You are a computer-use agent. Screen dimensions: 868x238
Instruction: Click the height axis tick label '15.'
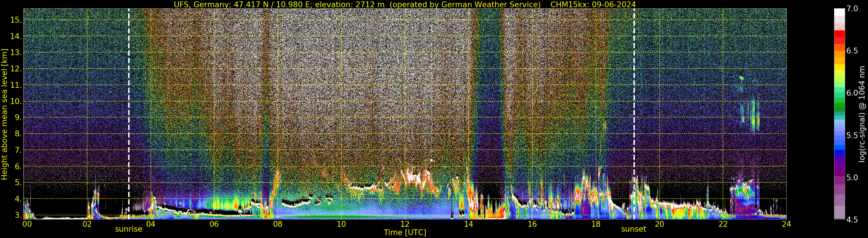click(x=16, y=20)
